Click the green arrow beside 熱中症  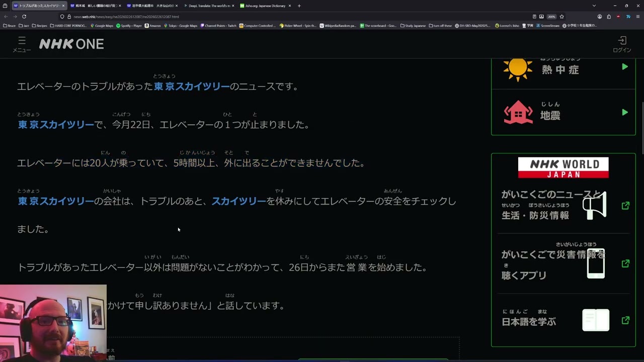[x=624, y=67]
